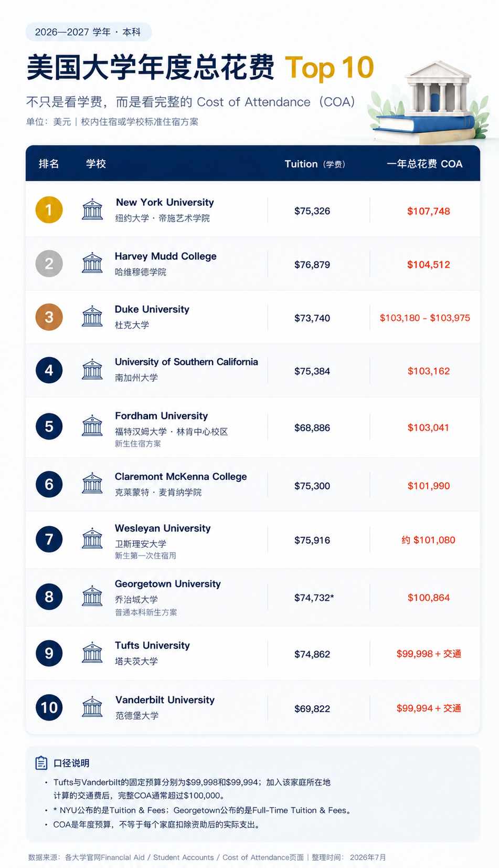Click the 2026—2027 学年 · 本科 pill

click(x=88, y=32)
